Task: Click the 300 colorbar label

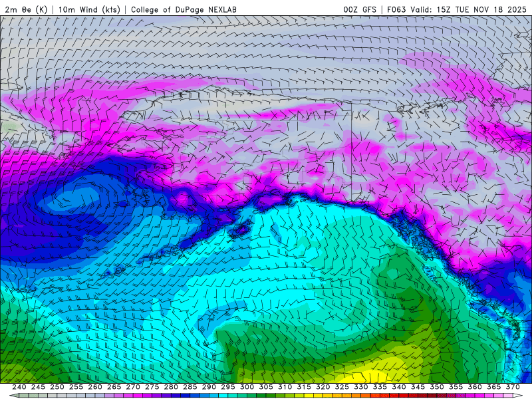Action: click(247, 387)
